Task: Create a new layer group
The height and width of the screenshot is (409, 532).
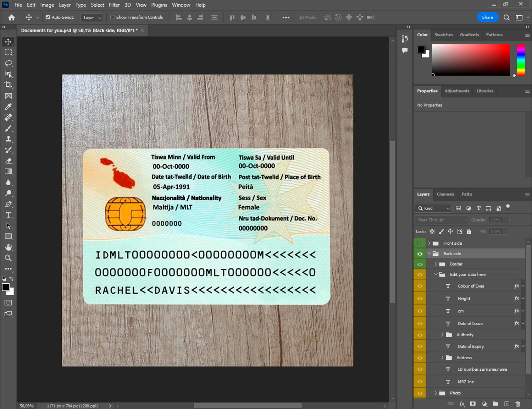Action: pyautogui.click(x=495, y=404)
